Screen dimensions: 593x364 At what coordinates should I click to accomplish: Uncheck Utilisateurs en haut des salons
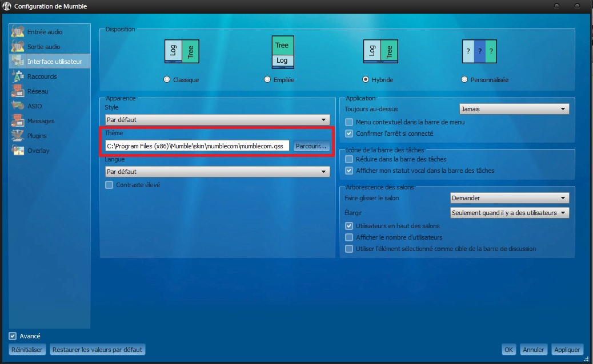click(349, 226)
